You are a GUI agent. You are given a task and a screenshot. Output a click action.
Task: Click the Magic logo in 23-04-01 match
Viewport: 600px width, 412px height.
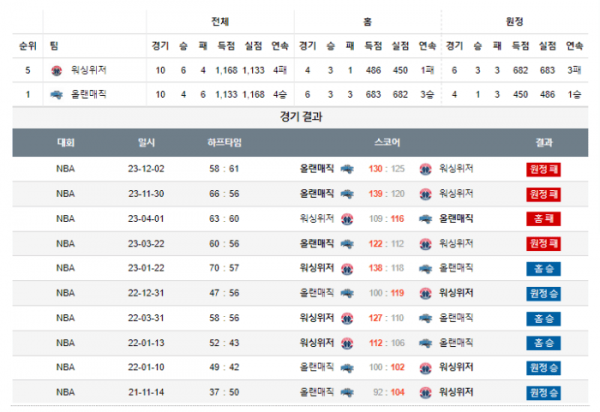425,219
